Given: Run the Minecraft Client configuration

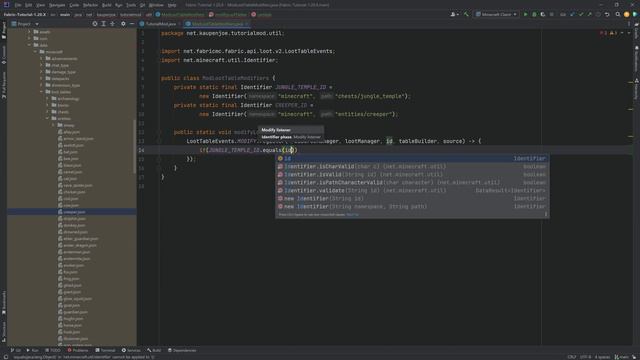Looking at the screenshot, I should pyautogui.click(x=525, y=14).
